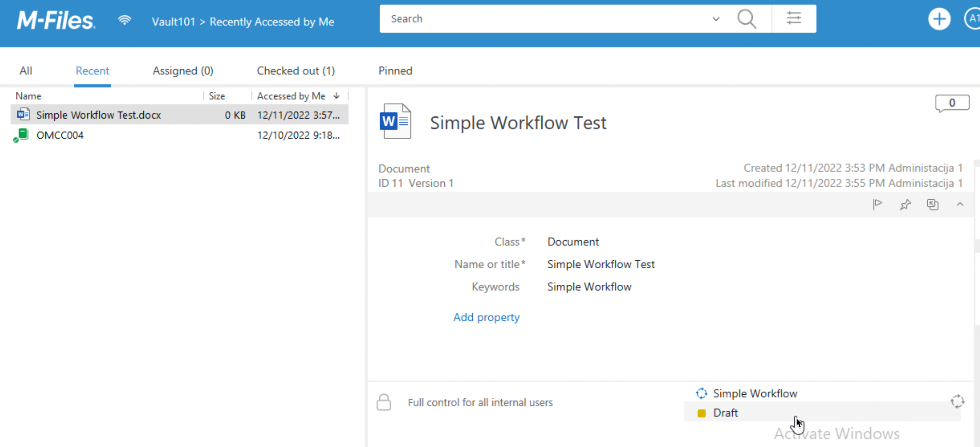Click the 12/10/2022 9:18 accessed date cell

tap(298, 135)
